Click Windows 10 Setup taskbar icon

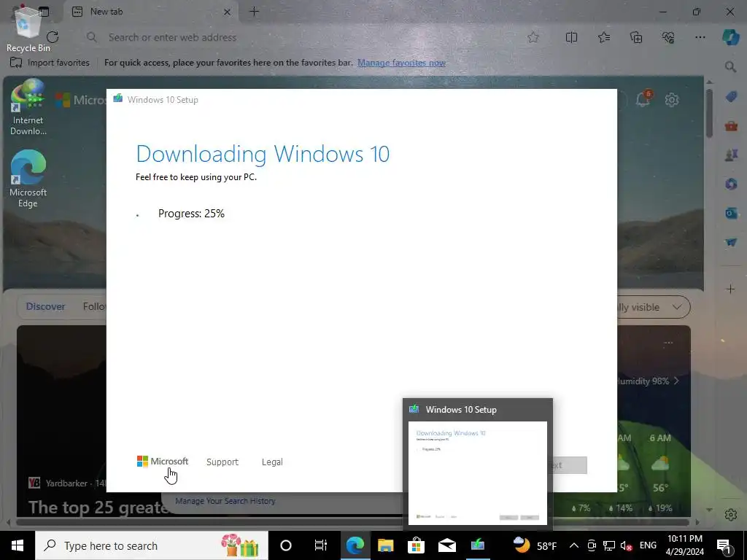pyautogui.click(x=477, y=545)
